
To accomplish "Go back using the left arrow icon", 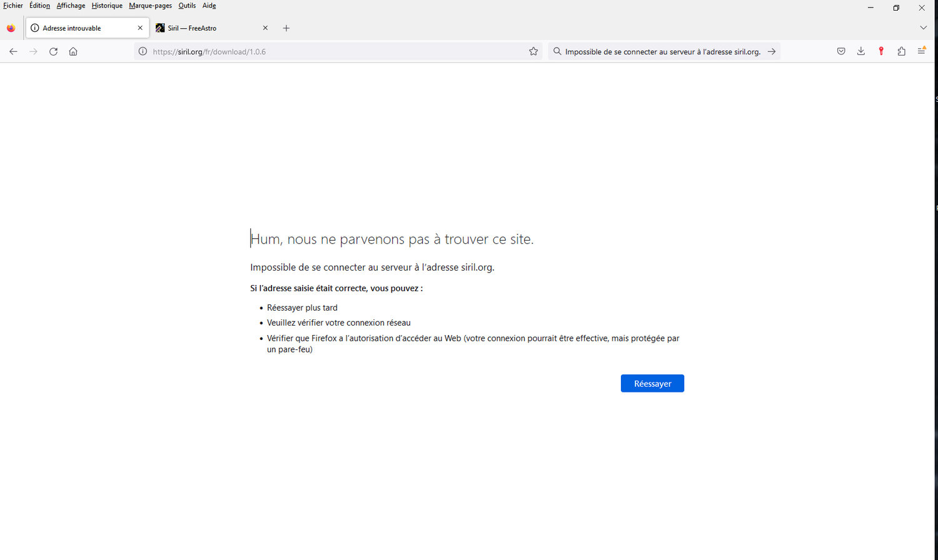I will (13, 51).
